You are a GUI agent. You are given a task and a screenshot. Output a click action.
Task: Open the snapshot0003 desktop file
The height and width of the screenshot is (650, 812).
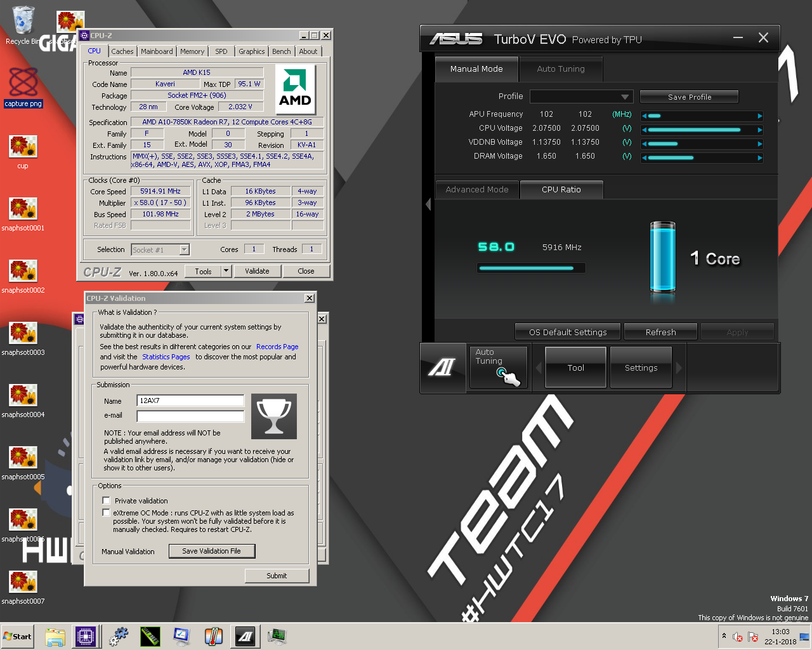click(23, 339)
